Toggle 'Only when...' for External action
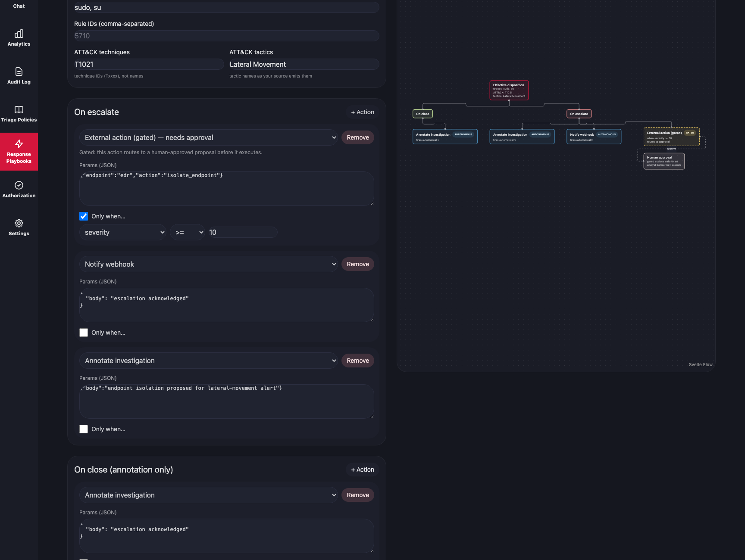This screenshot has height=560, width=745. pos(84,216)
